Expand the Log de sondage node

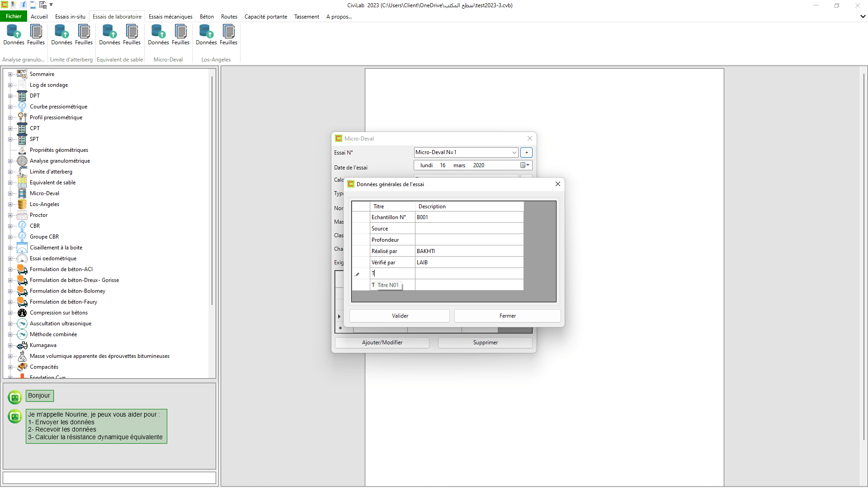[x=10, y=85]
